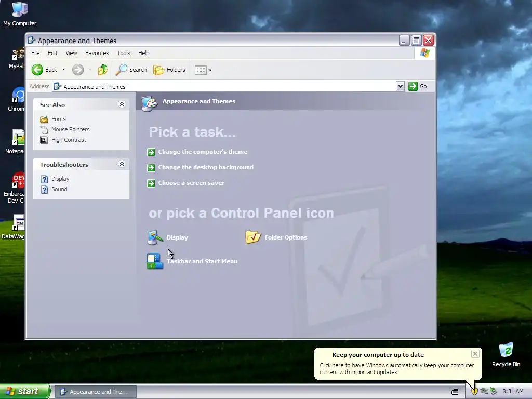The image size is (532, 399).
Task: Open Mouse Pointers link
Action: click(71, 129)
